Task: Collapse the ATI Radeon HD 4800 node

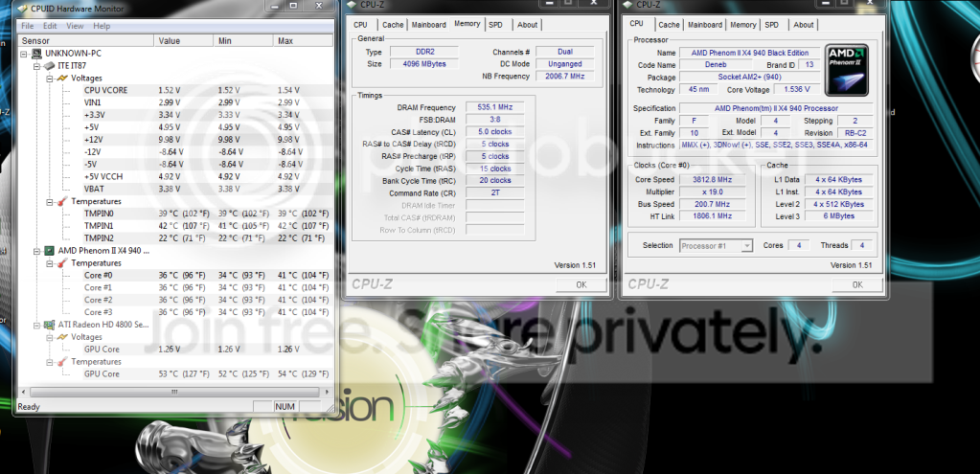Action: tap(36, 325)
